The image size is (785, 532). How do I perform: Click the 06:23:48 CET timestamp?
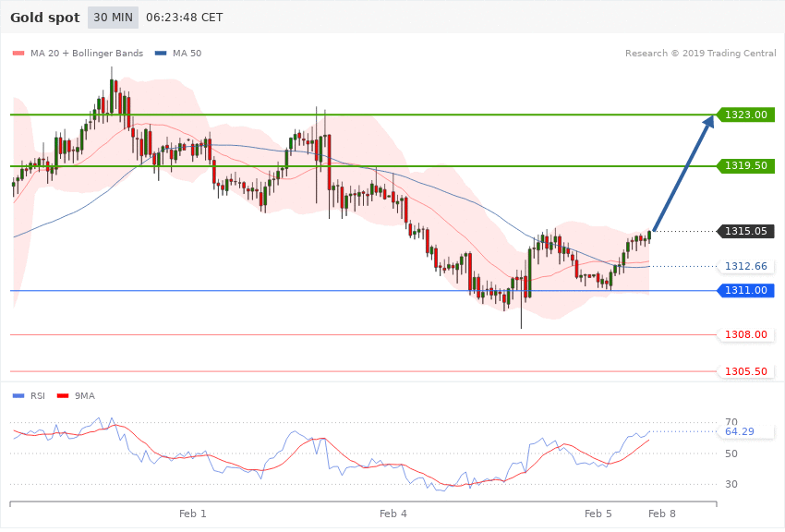pyautogui.click(x=184, y=18)
